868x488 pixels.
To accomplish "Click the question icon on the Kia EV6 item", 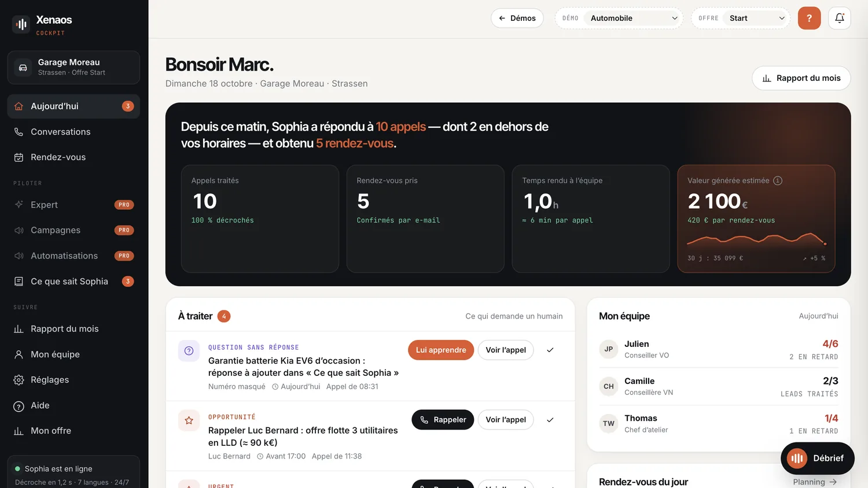I will (189, 350).
